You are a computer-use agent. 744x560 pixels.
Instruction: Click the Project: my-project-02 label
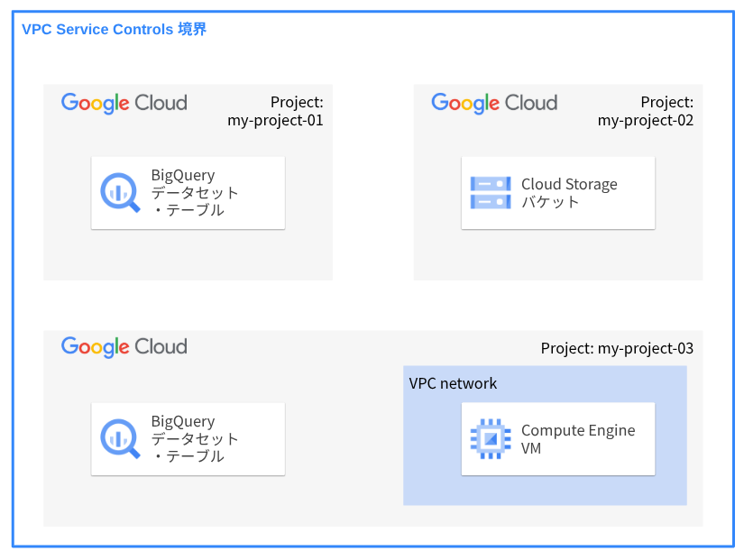[646, 111]
